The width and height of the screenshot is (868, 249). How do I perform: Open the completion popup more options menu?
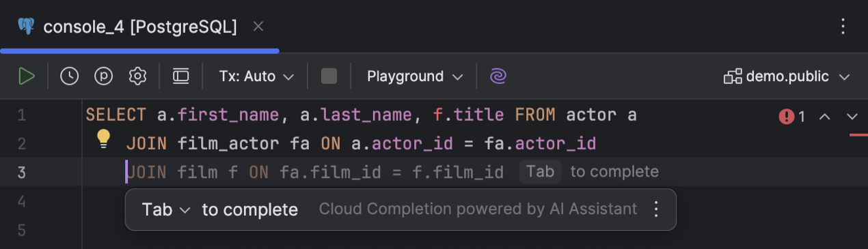(656, 209)
